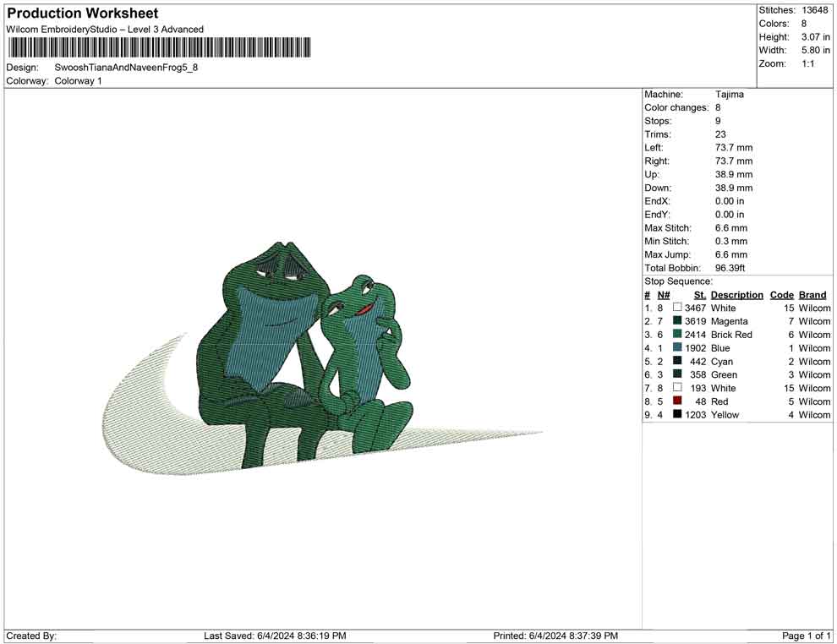The image size is (837, 644).
Task: Click the Height value '3.07 in'
Action: pos(816,37)
